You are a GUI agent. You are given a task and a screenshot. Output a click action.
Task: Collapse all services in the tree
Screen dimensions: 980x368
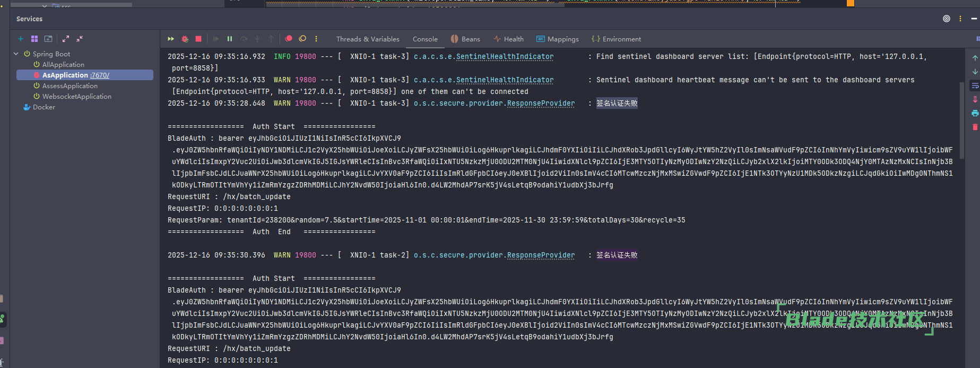coord(80,39)
